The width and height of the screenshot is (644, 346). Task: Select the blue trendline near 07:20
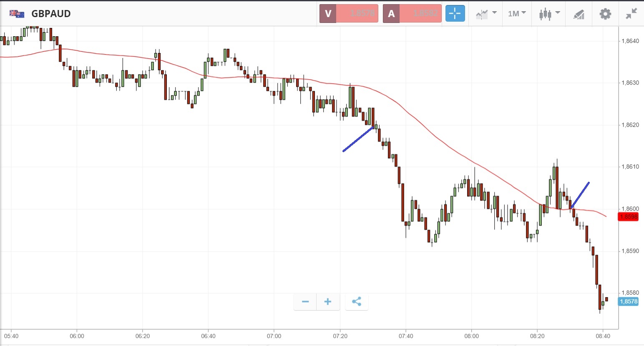pyautogui.click(x=357, y=139)
